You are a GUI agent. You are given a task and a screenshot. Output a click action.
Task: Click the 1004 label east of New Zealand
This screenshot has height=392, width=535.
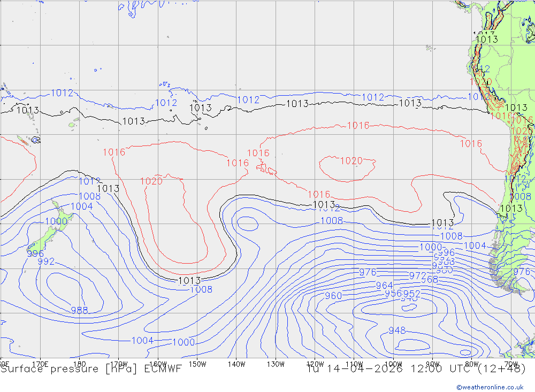coord(82,206)
